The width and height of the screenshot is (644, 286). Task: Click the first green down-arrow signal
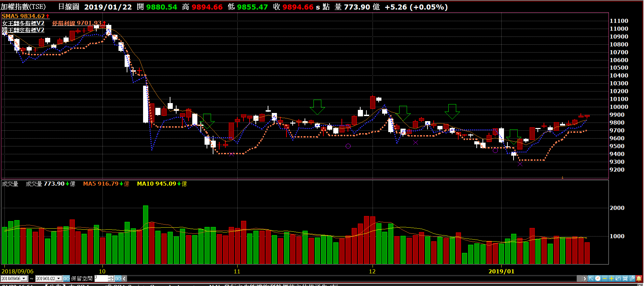pos(317,107)
